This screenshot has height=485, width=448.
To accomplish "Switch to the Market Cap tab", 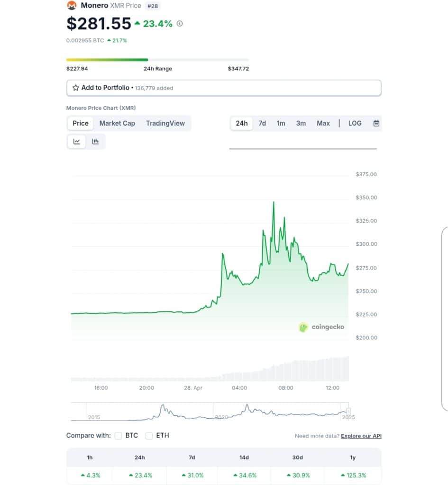I will click(117, 124).
